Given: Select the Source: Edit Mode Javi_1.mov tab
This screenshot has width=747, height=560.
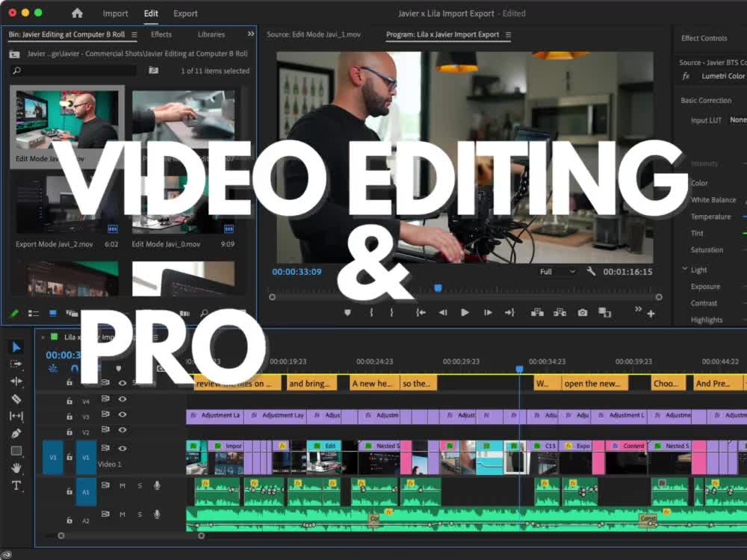Looking at the screenshot, I should coord(314,34).
